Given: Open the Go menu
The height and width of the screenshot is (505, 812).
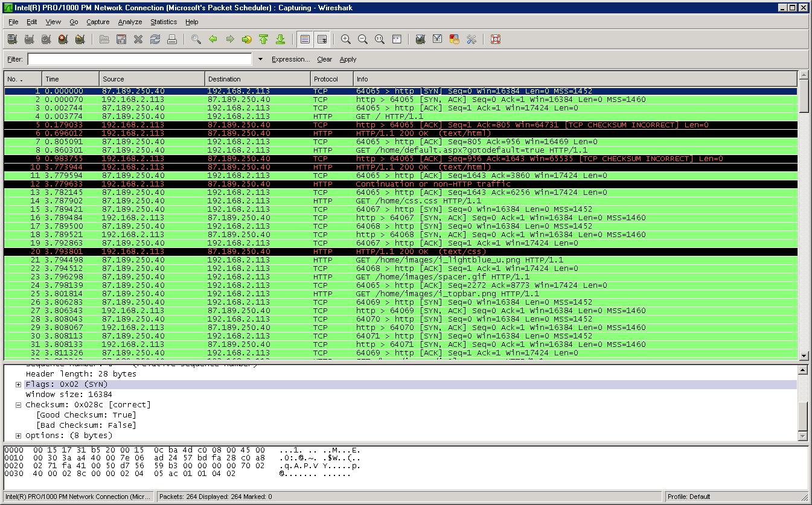Looking at the screenshot, I should [x=74, y=22].
